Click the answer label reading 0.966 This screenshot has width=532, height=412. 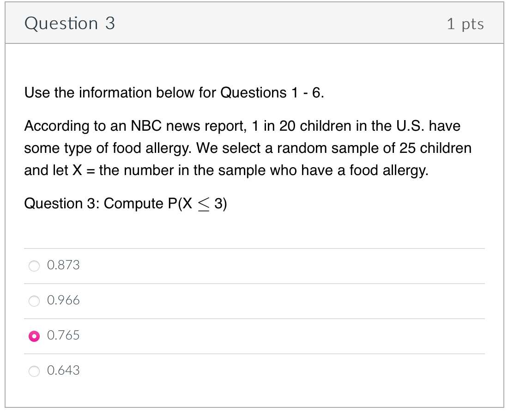pos(64,301)
